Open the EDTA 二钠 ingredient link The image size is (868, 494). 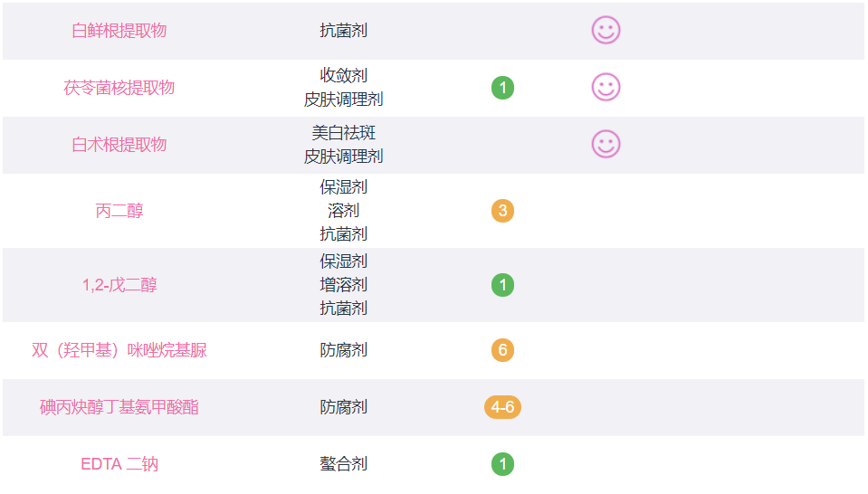(x=119, y=464)
